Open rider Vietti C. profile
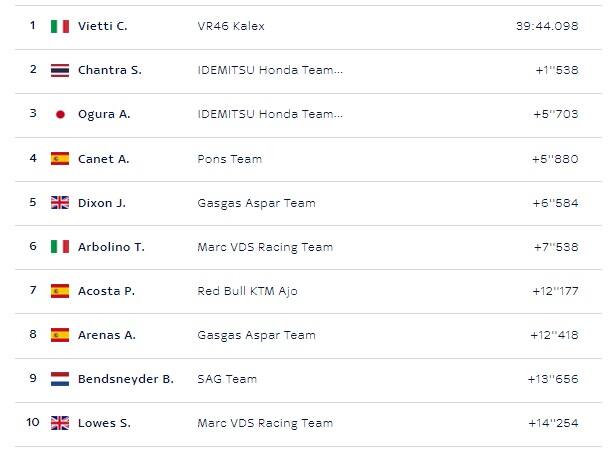Screen dimensions: 609x453 [x=103, y=26]
